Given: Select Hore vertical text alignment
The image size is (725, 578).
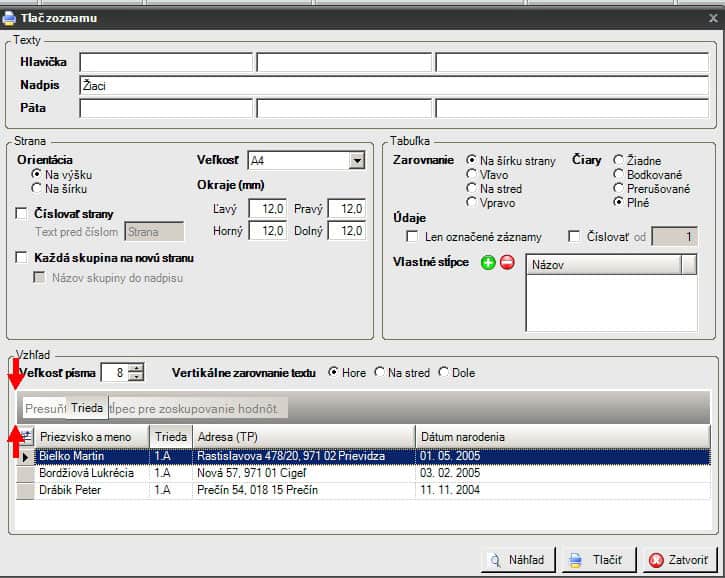Looking at the screenshot, I should (x=333, y=372).
